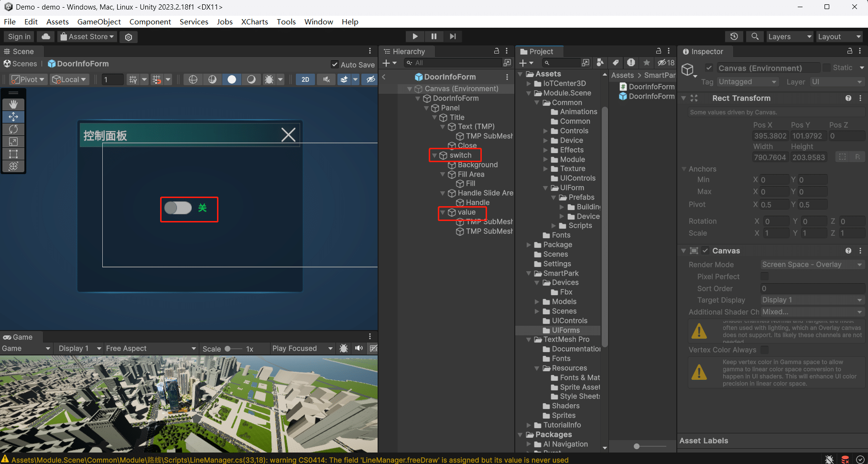The height and width of the screenshot is (464, 868).
Task: Mute audio in the Game view
Action: pos(358,348)
